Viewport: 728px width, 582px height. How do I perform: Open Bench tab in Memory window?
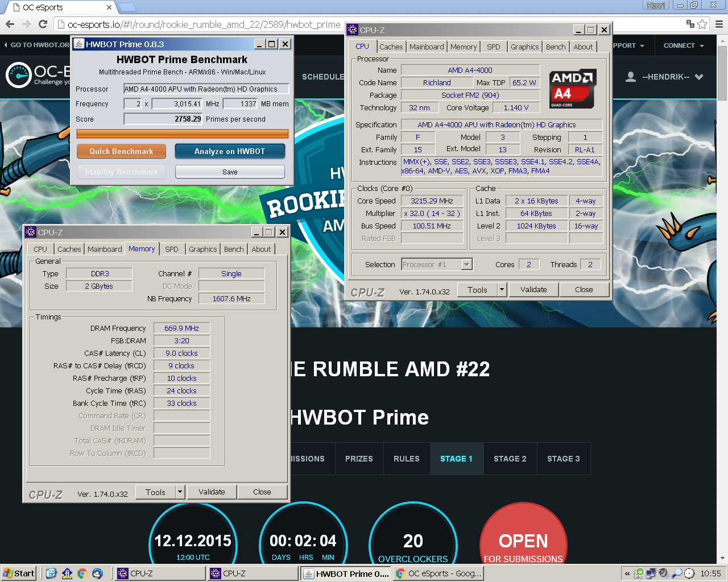(x=234, y=249)
